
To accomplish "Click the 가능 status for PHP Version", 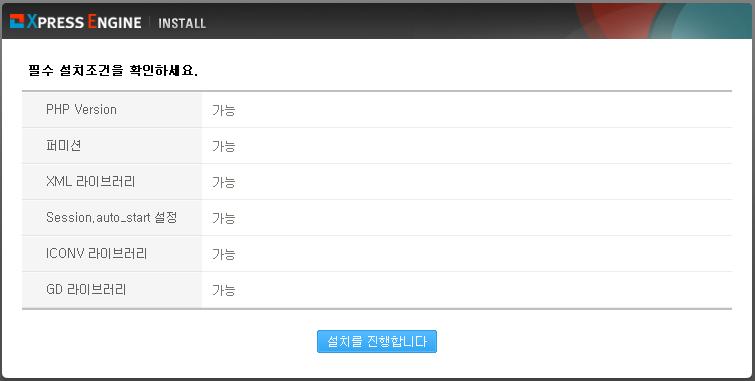I will coord(223,110).
